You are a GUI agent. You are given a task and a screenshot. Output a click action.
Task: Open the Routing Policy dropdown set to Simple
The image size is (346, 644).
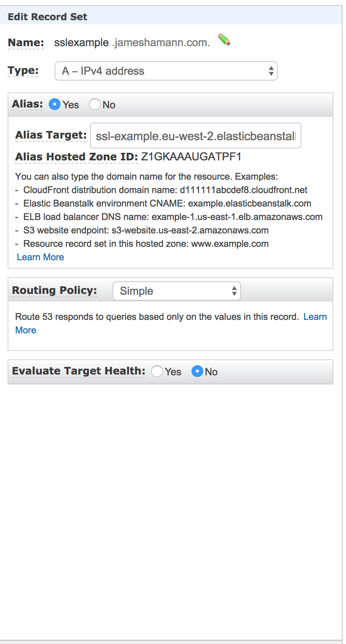pyautogui.click(x=176, y=291)
